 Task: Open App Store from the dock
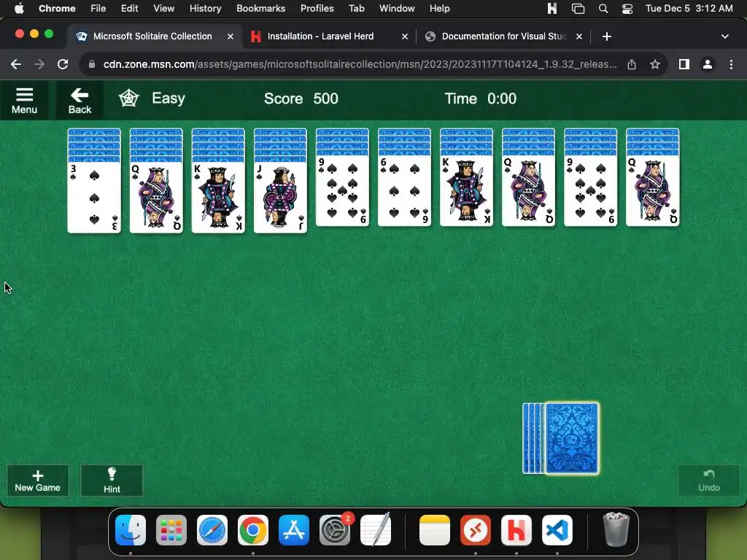pyautogui.click(x=294, y=530)
